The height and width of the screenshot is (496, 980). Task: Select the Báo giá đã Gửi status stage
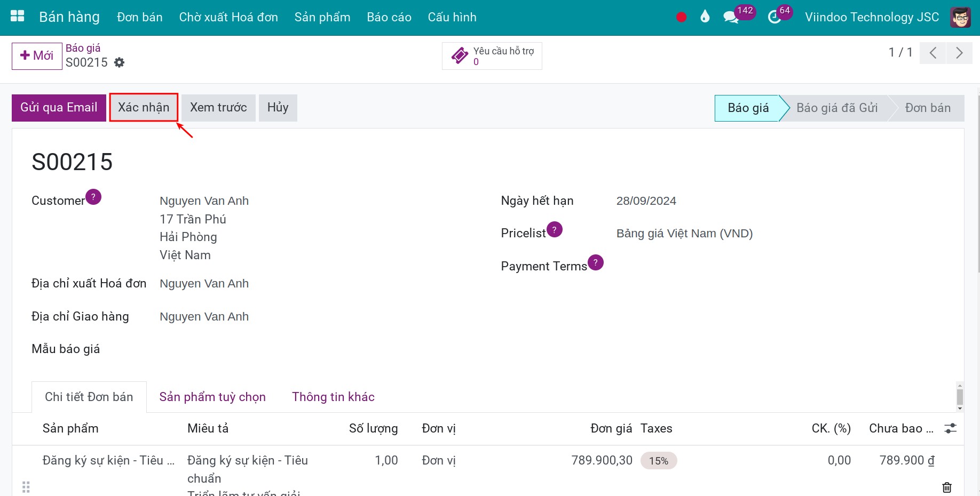[x=836, y=108]
